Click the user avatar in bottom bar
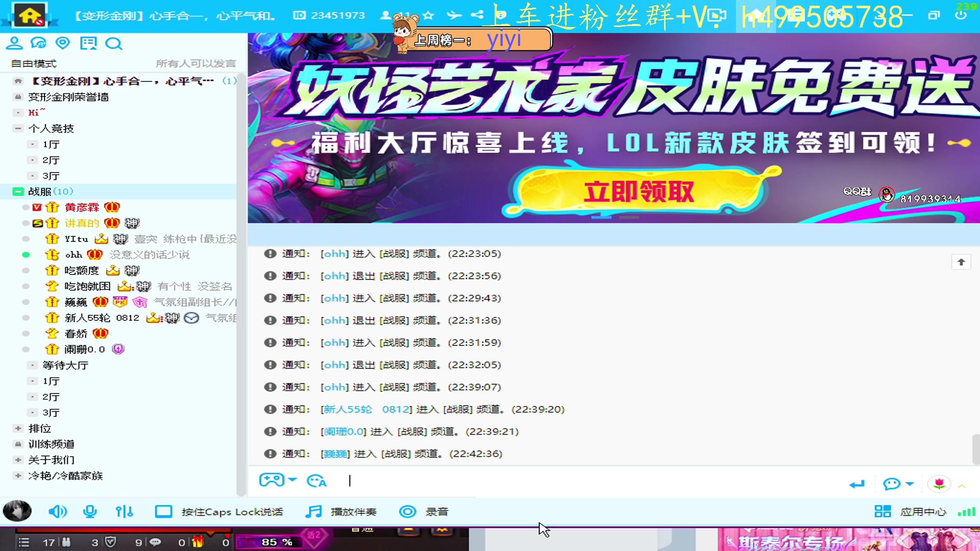The width and height of the screenshot is (980, 551). (x=17, y=511)
